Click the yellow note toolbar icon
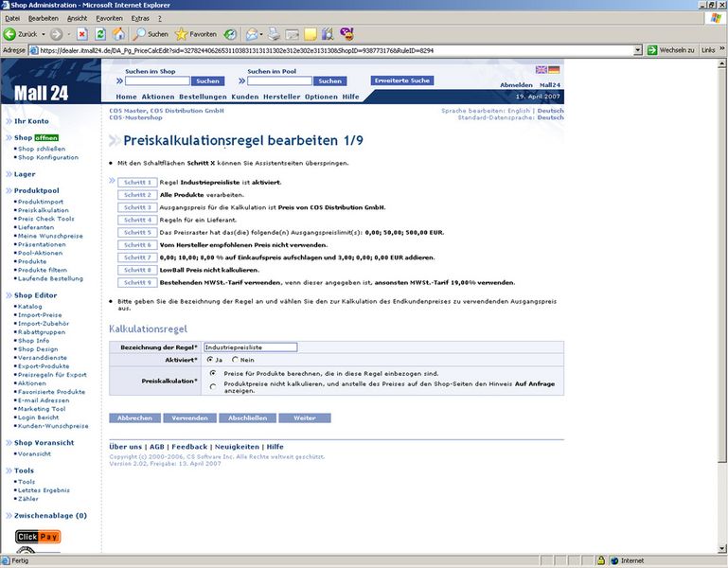Viewport: 728px width, 568px height. (x=311, y=34)
